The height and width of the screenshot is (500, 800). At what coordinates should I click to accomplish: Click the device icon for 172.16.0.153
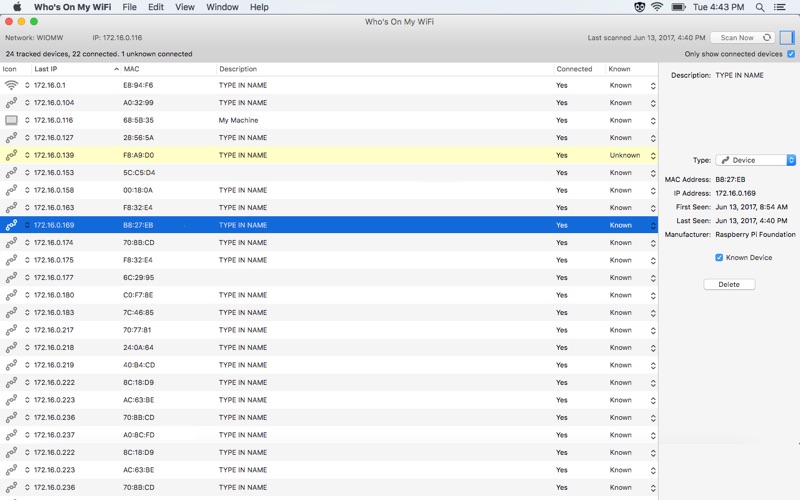(11, 173)
